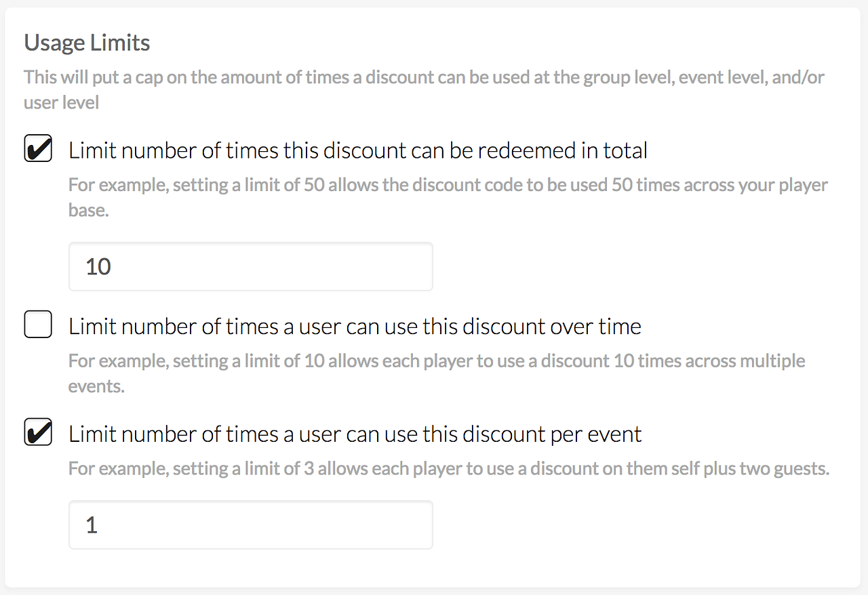Click the word 'events.' ending the second example
This screenshot has width=868, height=595.
coord(97,386)
